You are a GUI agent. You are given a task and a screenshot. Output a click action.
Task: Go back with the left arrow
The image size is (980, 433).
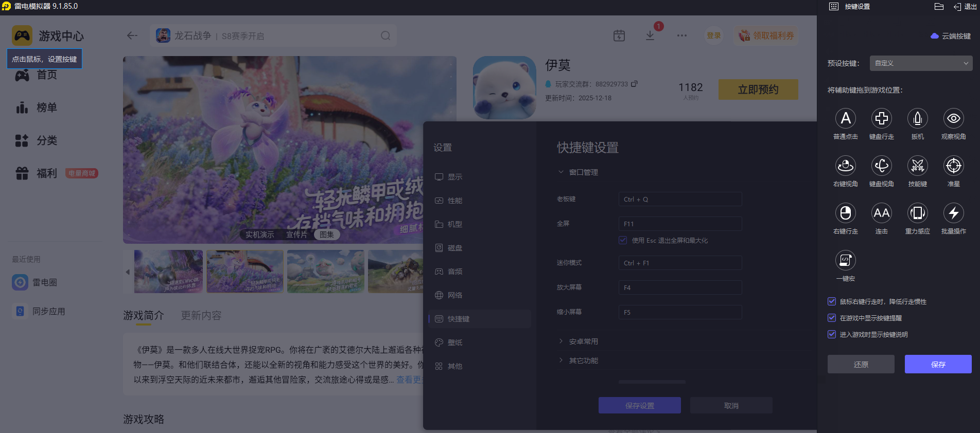click(132, 35)
